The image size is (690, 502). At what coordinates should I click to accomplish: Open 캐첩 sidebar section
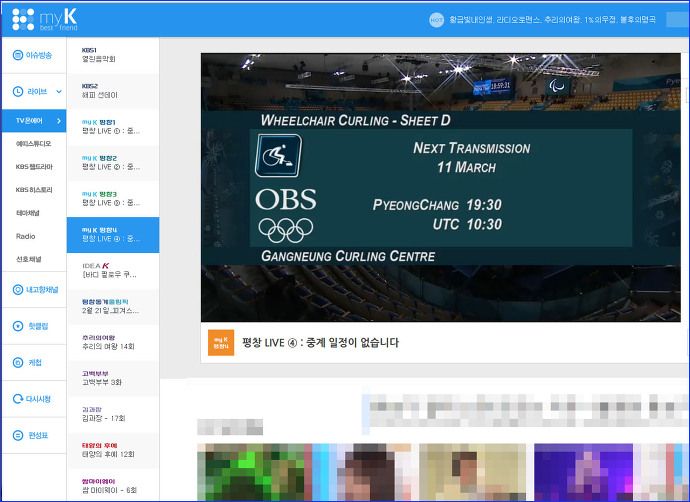pos(34,363)
